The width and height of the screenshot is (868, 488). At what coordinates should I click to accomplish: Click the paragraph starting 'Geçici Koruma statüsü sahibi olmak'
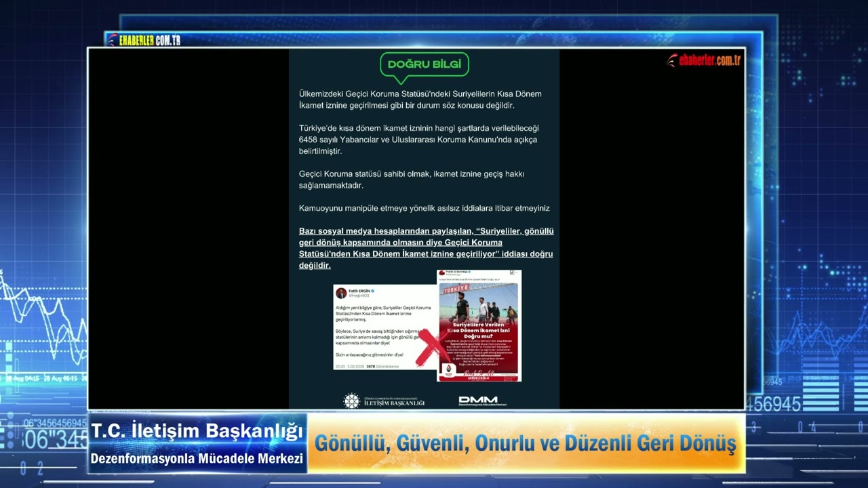[x=412, y=180]
